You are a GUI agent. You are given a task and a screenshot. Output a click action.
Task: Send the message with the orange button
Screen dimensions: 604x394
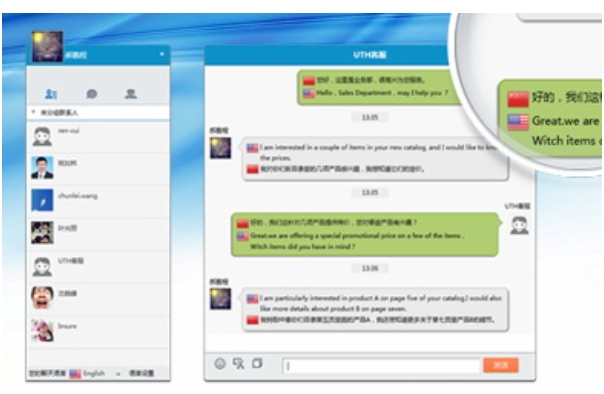tap(501, 365)
